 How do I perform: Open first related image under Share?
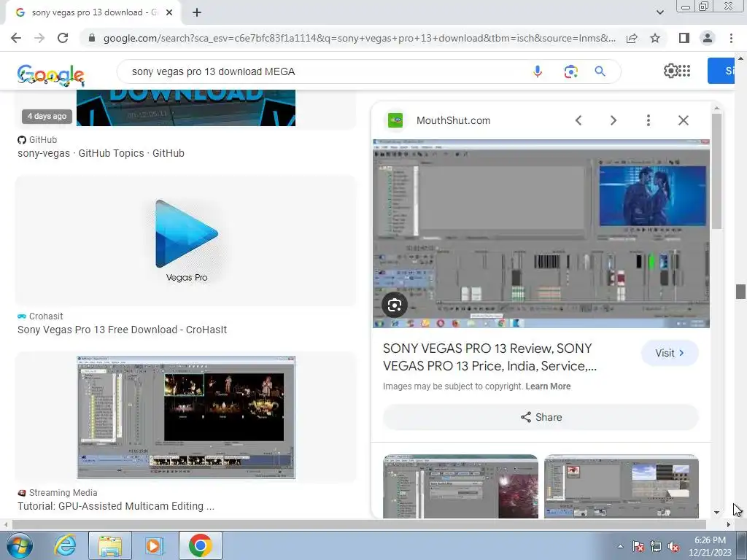pos(460,486)
